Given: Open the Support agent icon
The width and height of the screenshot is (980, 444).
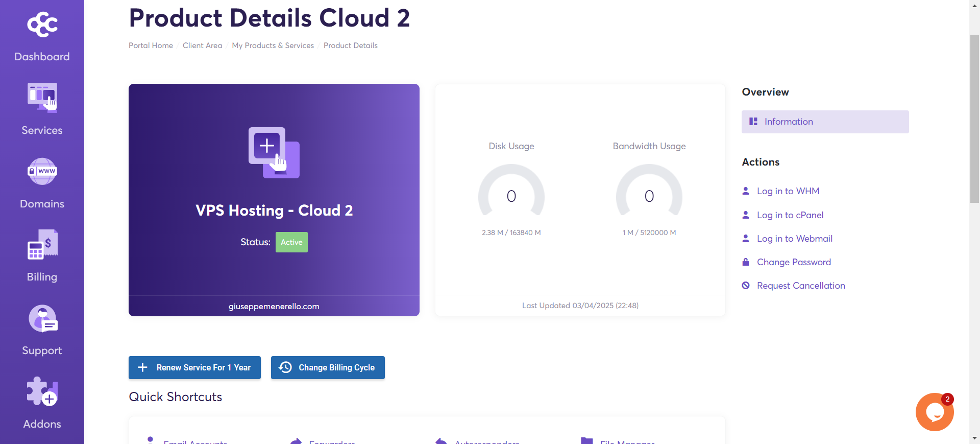Looking at the screenshot, I should (43, 318).
